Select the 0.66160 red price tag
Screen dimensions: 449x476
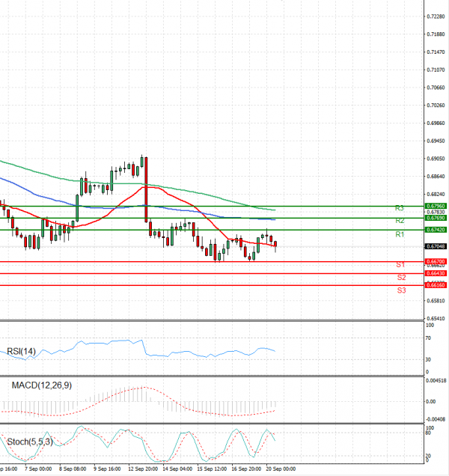(436, 285)
